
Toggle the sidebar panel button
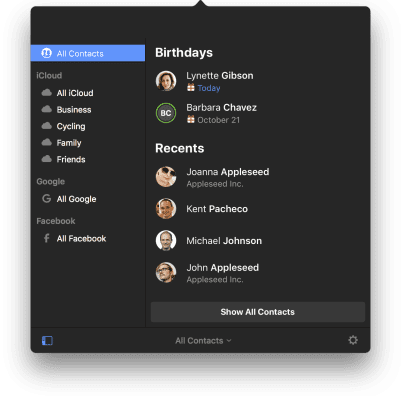pyautogui.click(x=47, y=340)
